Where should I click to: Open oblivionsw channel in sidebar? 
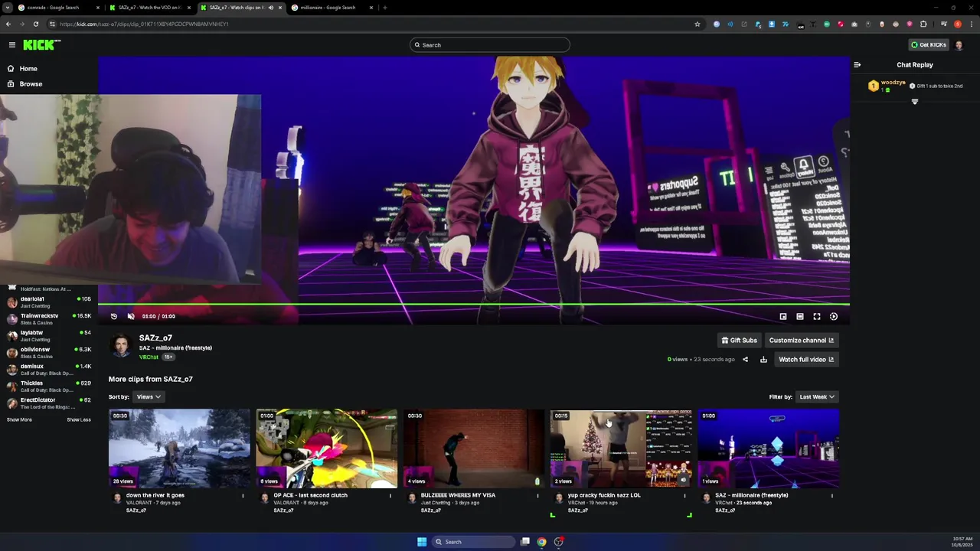(x=49, y=353)
